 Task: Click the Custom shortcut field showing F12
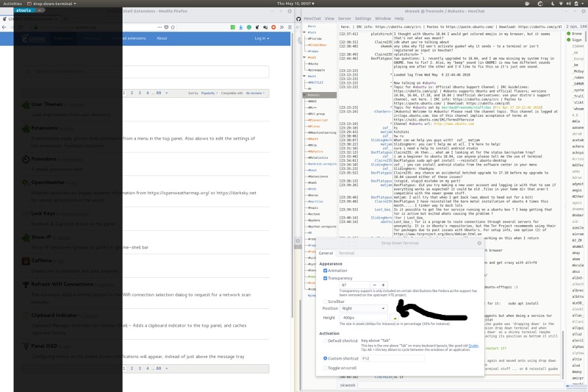click(392, 358)
